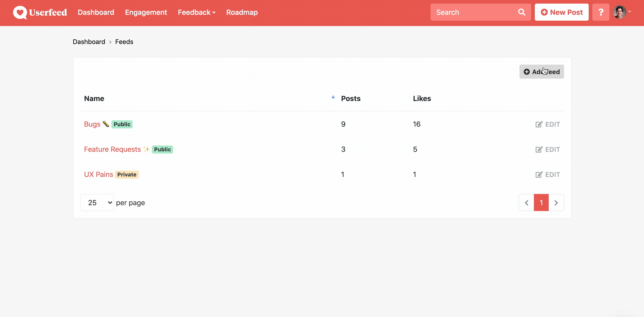Click the edit icon for UX Pains feed

[539, 174]
